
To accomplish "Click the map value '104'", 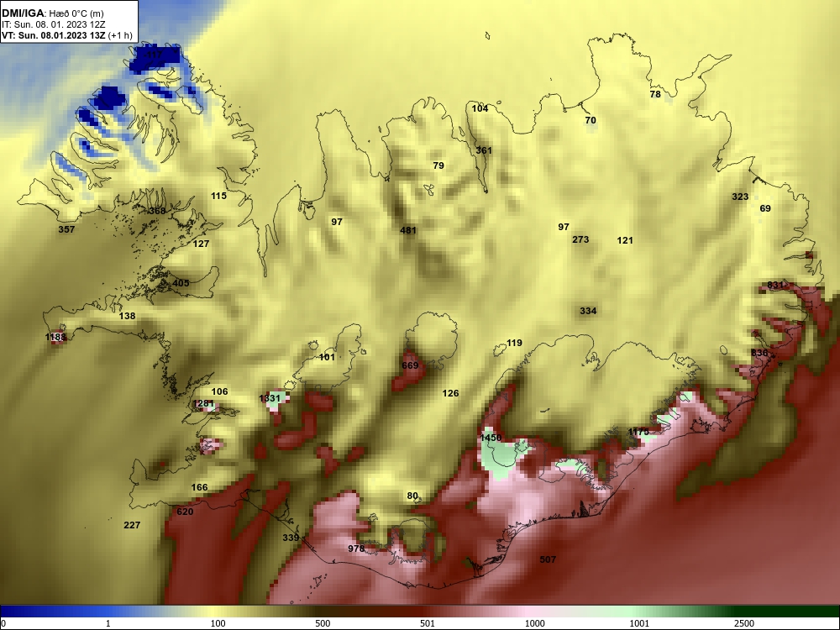I will coord(480,108).
